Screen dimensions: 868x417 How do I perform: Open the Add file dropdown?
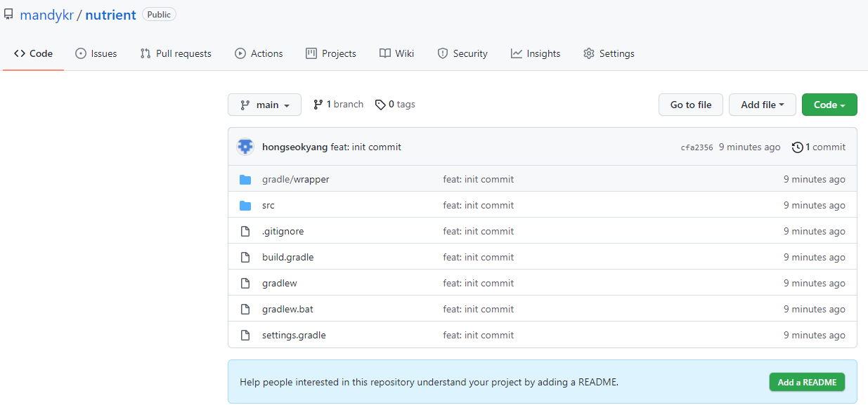[x=762, y=105]
